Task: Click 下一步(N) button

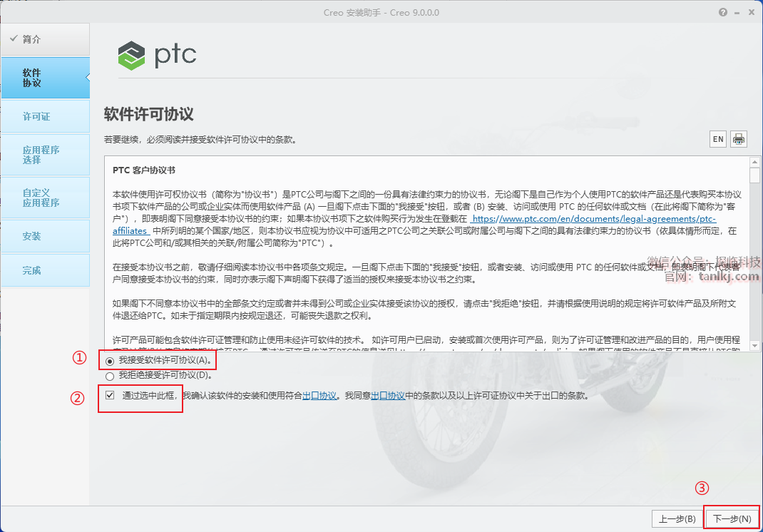Action: click(732, 519)
